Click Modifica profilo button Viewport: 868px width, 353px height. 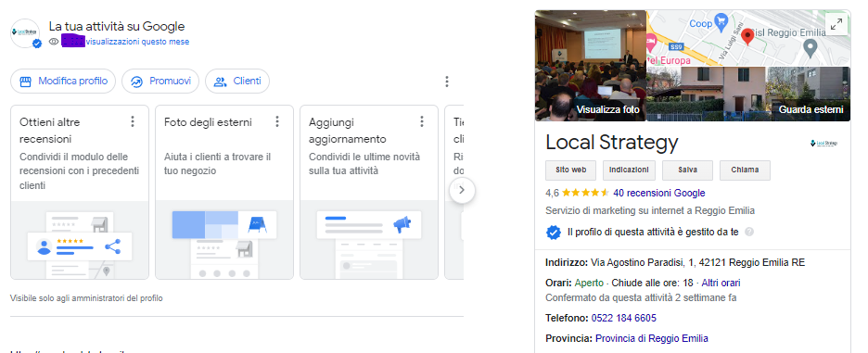(x=63, y=82)
